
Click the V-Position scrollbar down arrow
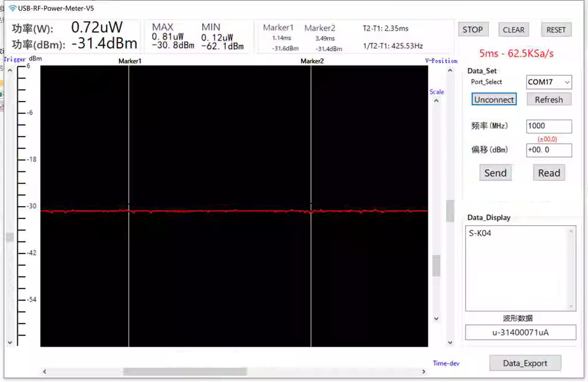click(450, 342)
